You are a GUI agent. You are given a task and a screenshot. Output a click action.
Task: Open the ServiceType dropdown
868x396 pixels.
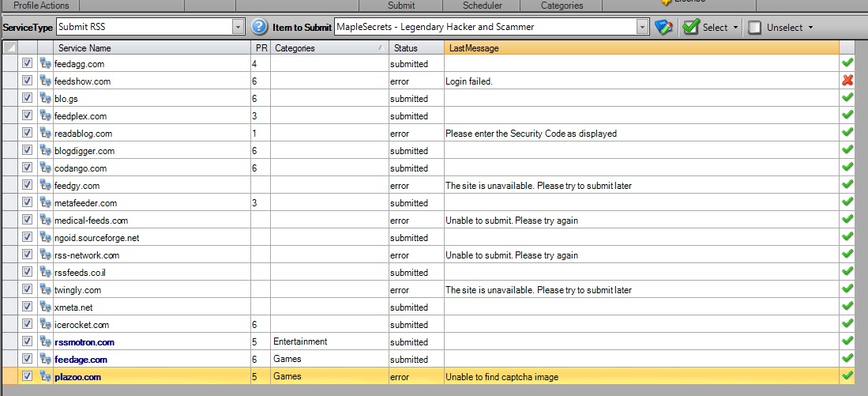[x=238, y=27]
